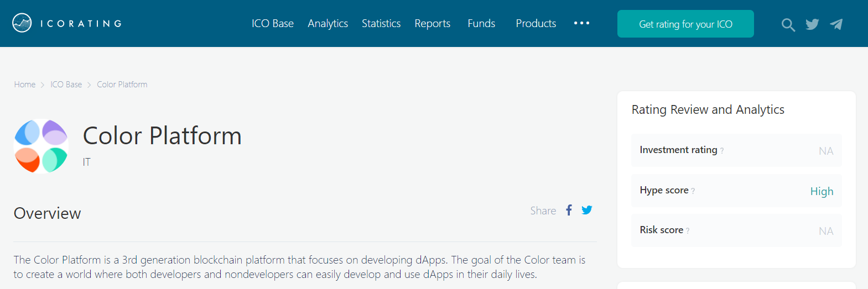
Task: Open Funds menu
Action: (481, 24)
